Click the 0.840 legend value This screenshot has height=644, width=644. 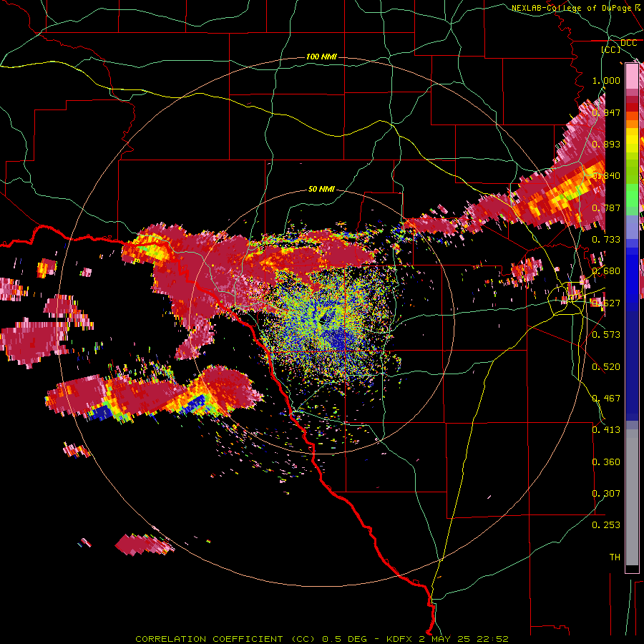(x=606, y=176)
